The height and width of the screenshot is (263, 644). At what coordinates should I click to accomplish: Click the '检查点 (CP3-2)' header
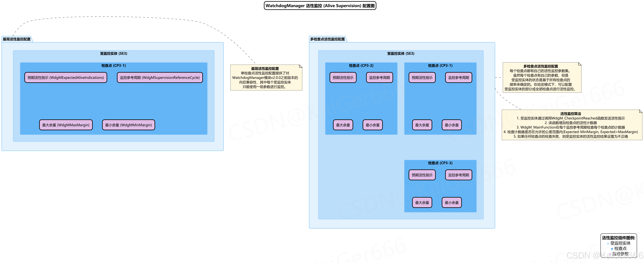[x=361, y=65]
